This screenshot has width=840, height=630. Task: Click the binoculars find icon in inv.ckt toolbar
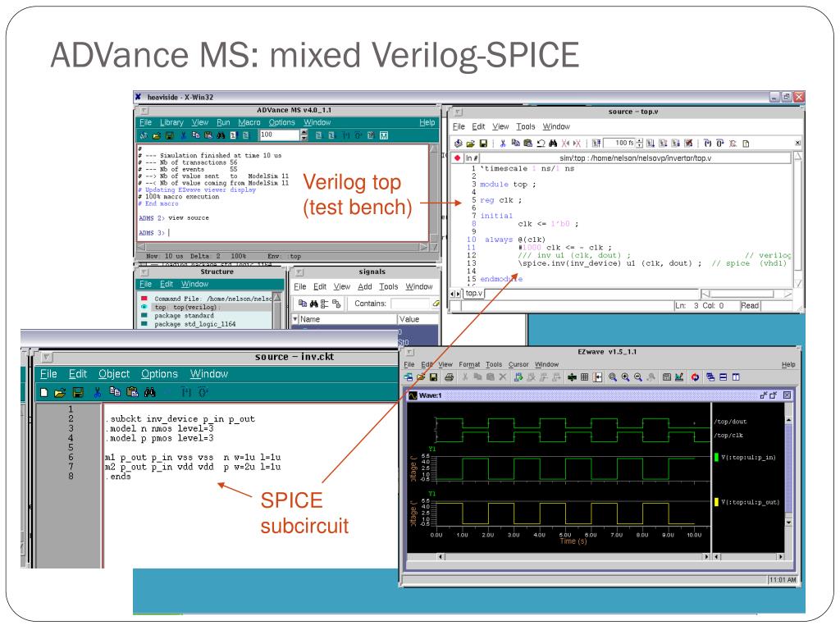click(x=149, y=392)
